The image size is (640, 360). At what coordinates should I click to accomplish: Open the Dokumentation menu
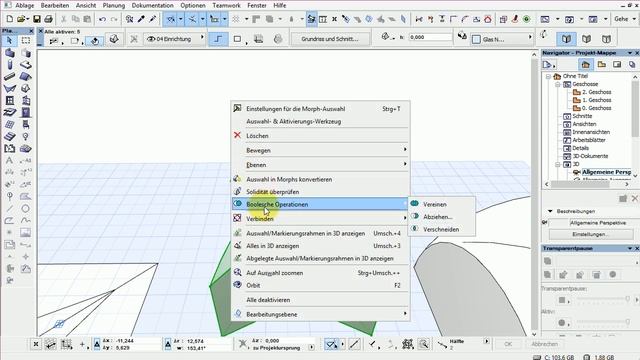(152, 5)
